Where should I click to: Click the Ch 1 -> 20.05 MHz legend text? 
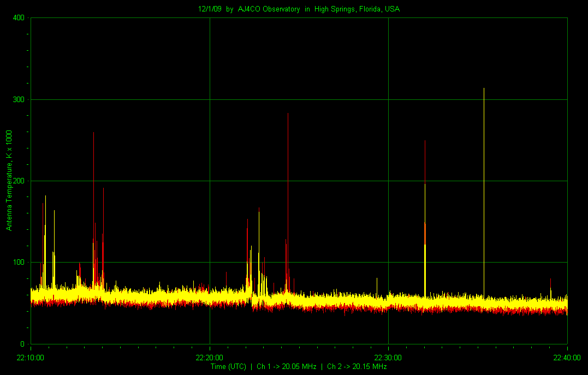286,366
